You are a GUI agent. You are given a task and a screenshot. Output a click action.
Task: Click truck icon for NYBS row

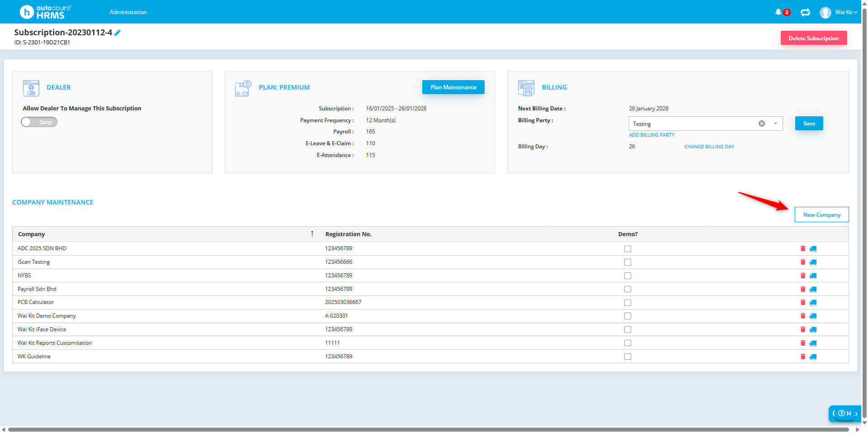[x=813, y=276]
